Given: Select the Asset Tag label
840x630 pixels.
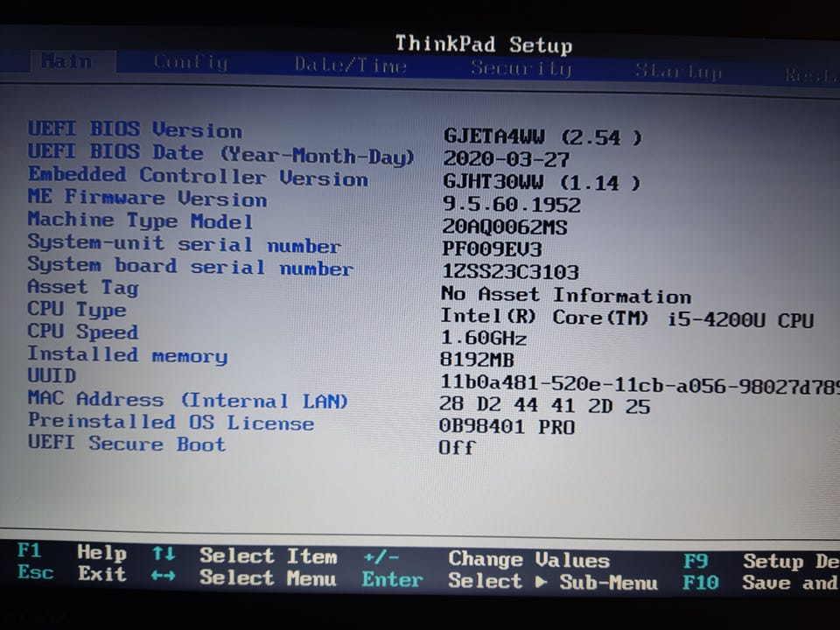Looking at the screenshot, I should [x=83, y=288].
